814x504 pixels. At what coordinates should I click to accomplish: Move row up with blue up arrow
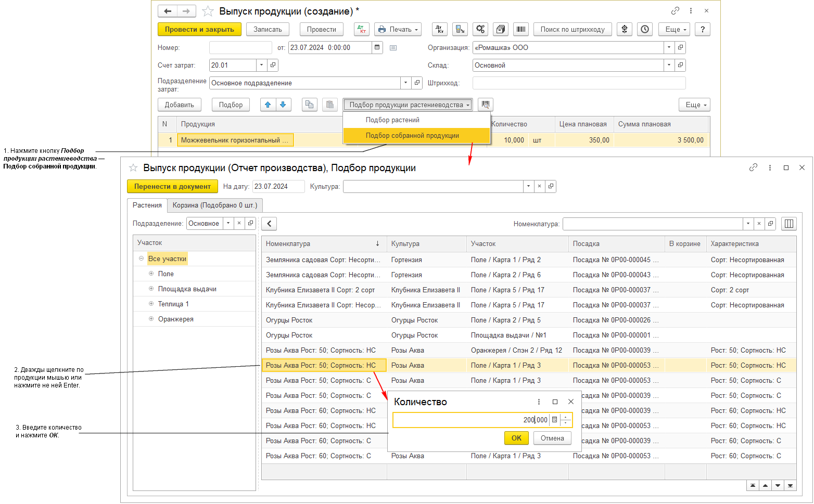(x=268, y=105)
